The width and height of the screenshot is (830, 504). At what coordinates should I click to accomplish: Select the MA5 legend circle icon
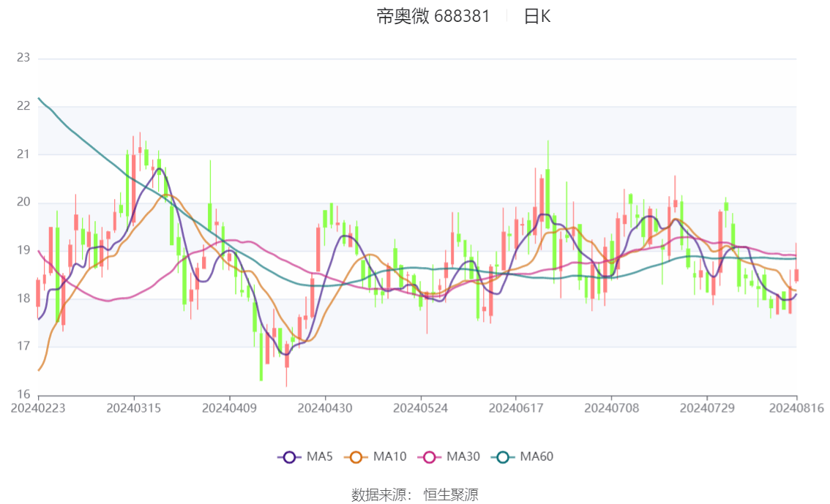291,456
